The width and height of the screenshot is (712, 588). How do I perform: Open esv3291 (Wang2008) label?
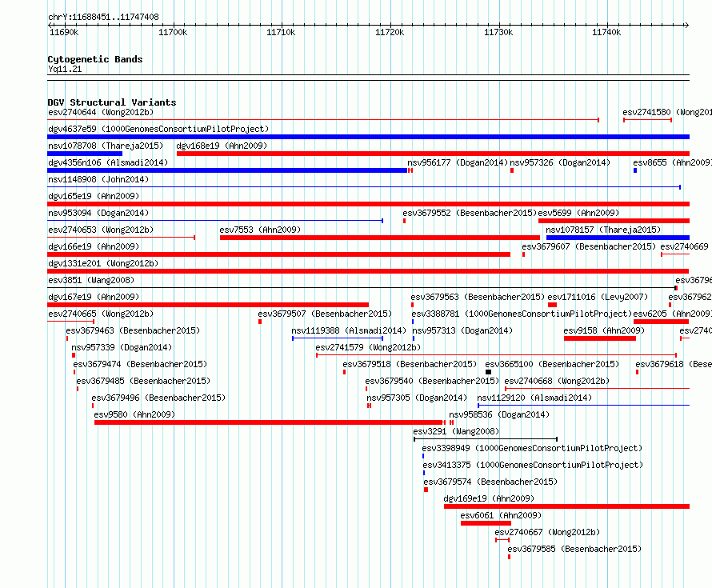tap(456, 431)
